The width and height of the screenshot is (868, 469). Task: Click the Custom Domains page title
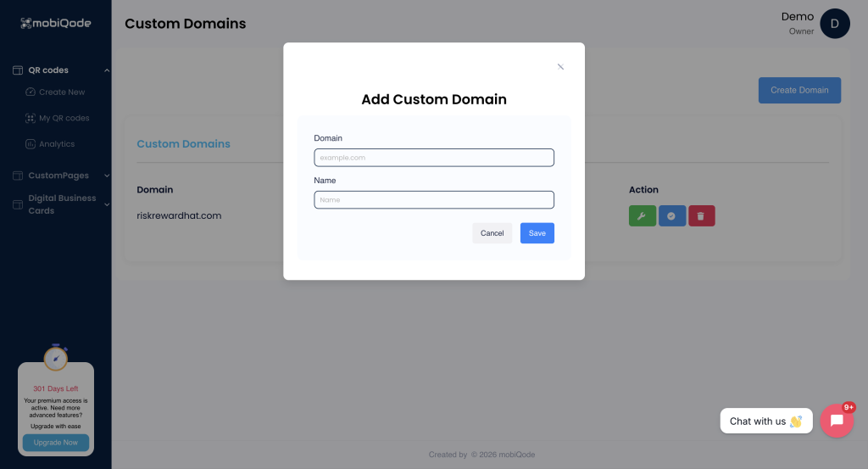(x=185, y=23)
